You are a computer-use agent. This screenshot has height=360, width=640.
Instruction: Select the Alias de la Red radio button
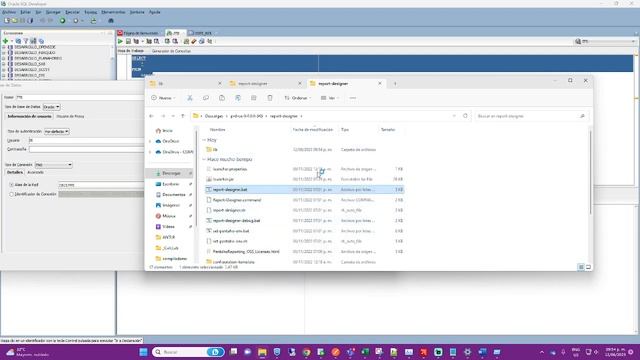coord(11,185)
